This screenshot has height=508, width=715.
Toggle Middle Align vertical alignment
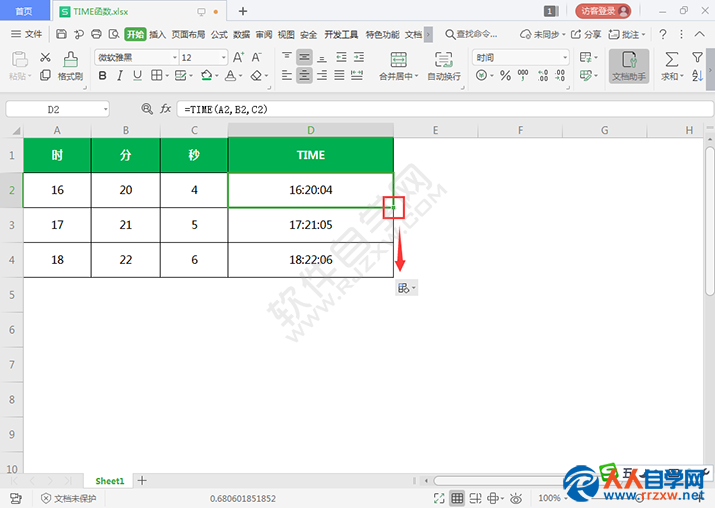(x=304, y=57)
